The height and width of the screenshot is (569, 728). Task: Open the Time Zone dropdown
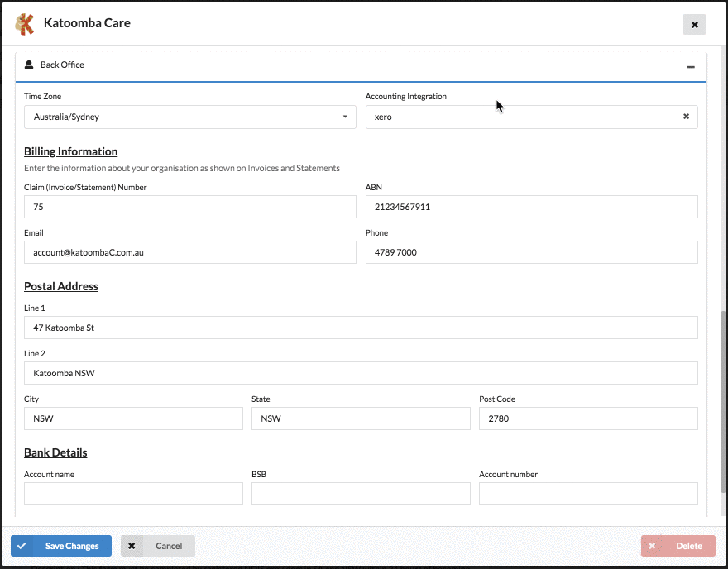[x=190, y=117]
